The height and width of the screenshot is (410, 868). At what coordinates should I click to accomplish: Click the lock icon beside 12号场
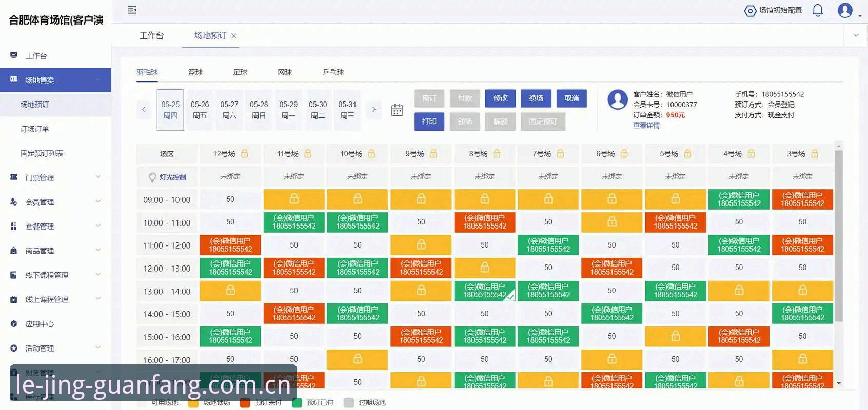point(245,153)
